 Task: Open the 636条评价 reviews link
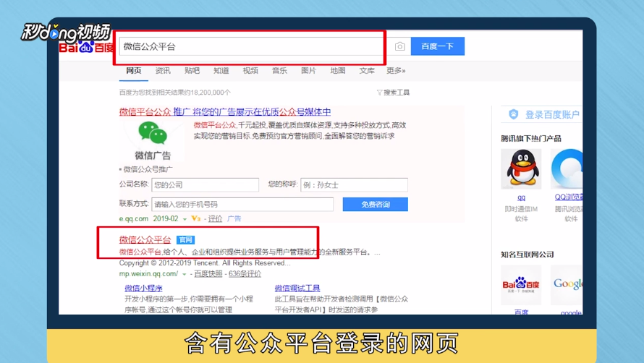tap(245, 273)
